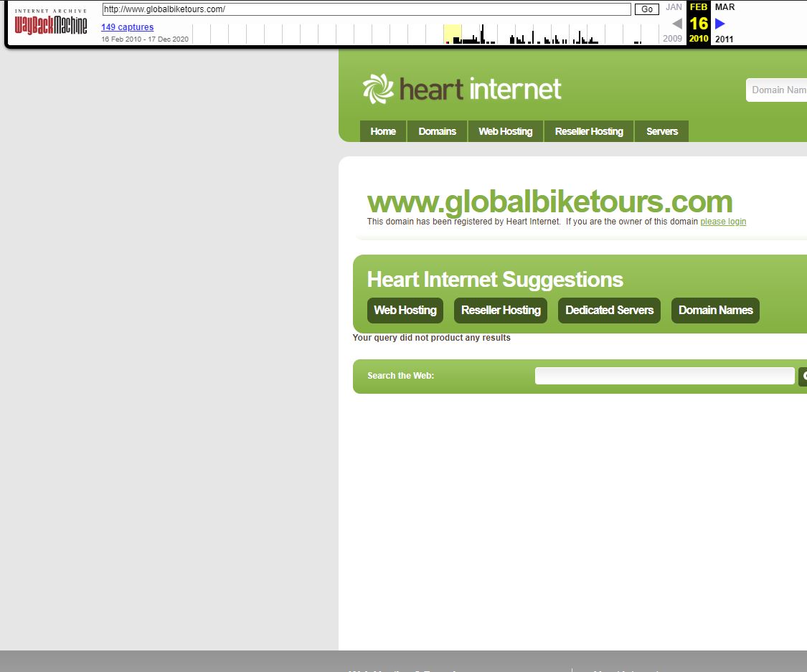This screenshot has height=672, width=807.
Task: Open the Servers navigation tab
Action: (661, 131)
